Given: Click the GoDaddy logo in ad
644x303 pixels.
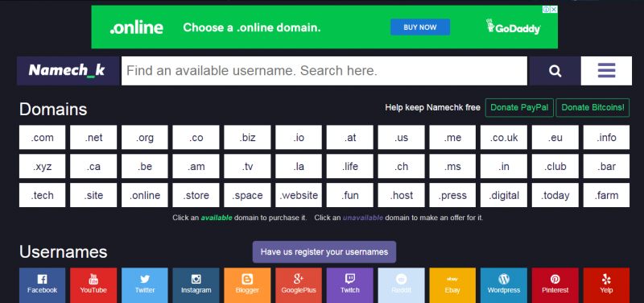Looking at the screenshot, I should 514,27.
